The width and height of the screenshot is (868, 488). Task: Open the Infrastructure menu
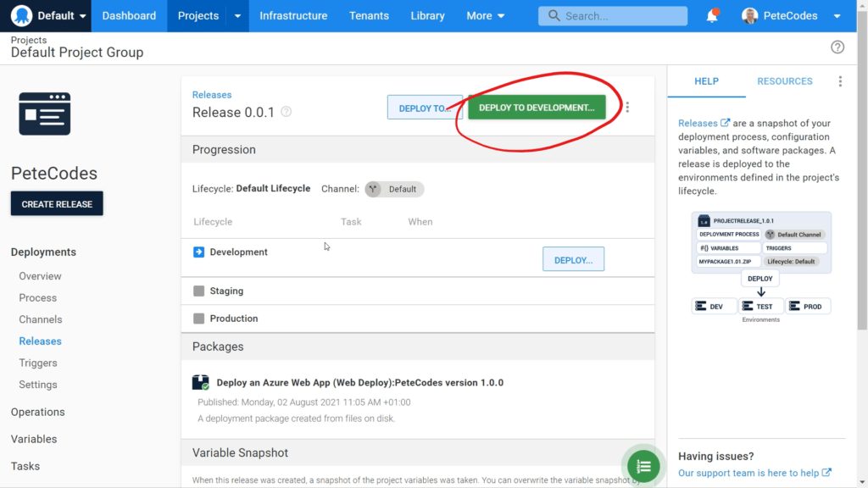tap(293, 15)
